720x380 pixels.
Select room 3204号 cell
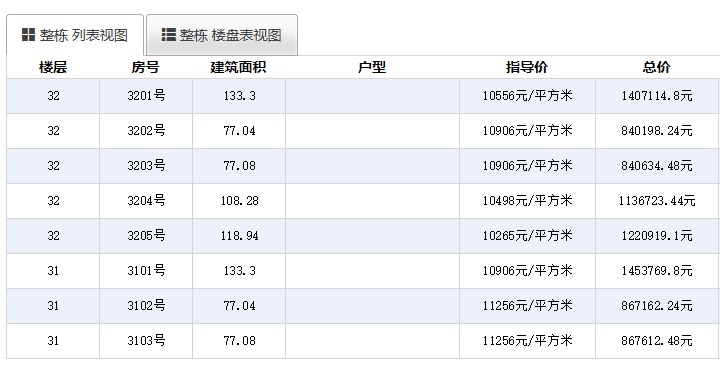[146, 201]
